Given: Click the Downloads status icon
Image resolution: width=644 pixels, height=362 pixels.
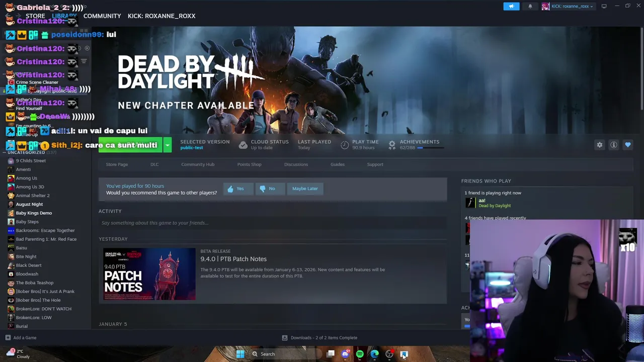Looking at the screenshot, I should click(x=285, y=338).
